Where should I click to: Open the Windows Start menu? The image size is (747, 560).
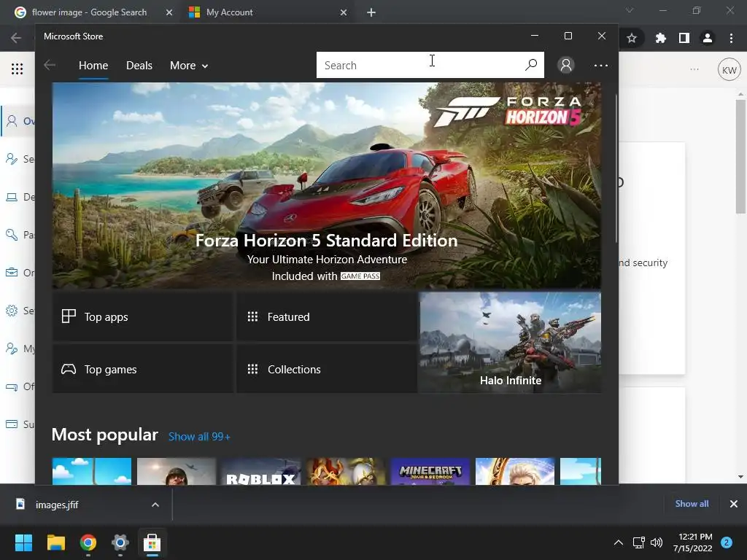[23, 542]
